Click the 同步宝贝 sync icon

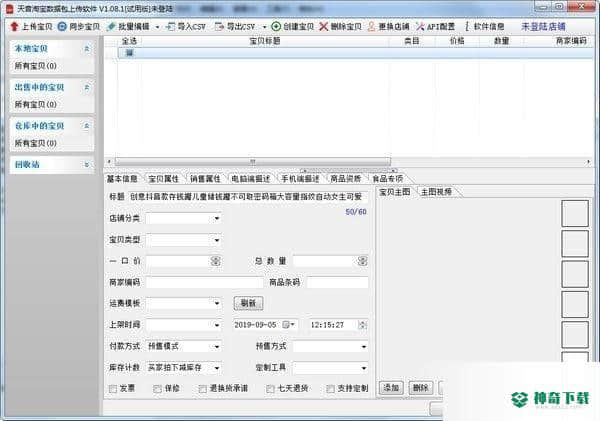(x=62, y=26)
